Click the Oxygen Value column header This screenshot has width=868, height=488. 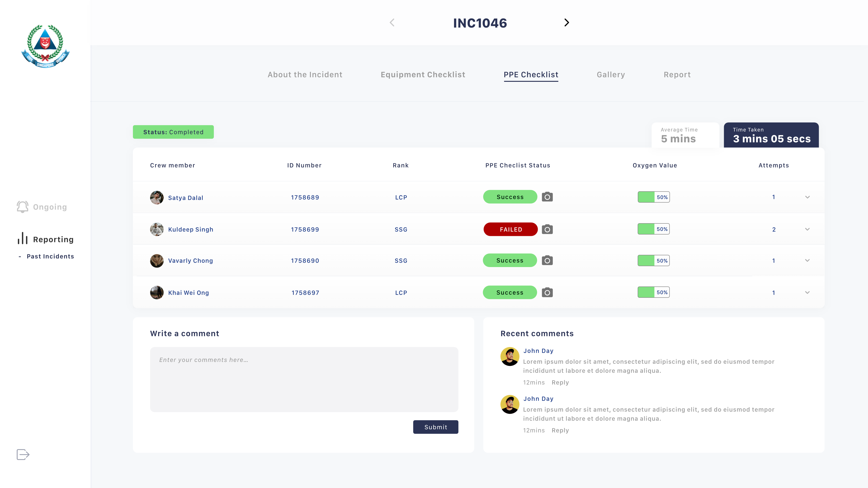(x=655, y=165)
